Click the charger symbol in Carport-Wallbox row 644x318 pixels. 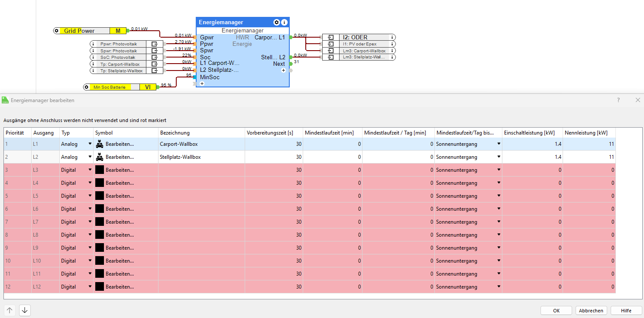pos(100,144)
